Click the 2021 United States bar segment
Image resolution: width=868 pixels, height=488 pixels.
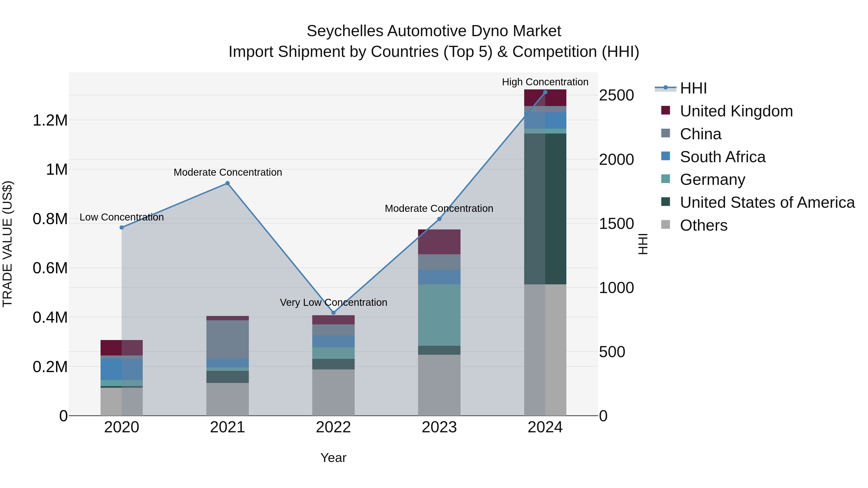(227, 377)
